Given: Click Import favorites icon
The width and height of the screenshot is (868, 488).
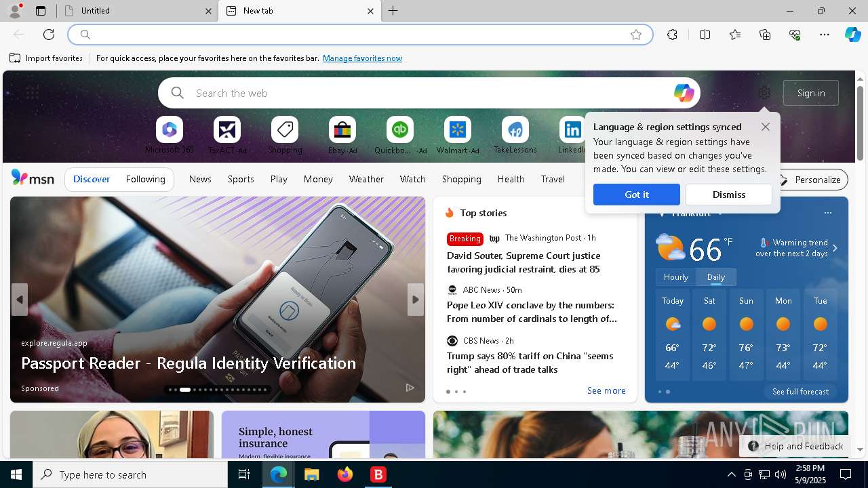Looking at the screenshot, I should point(15,58).
